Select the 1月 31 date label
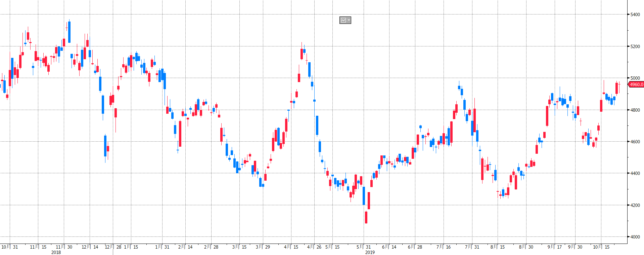This screenshot has height=255, width=644. [x=162, y=247]
